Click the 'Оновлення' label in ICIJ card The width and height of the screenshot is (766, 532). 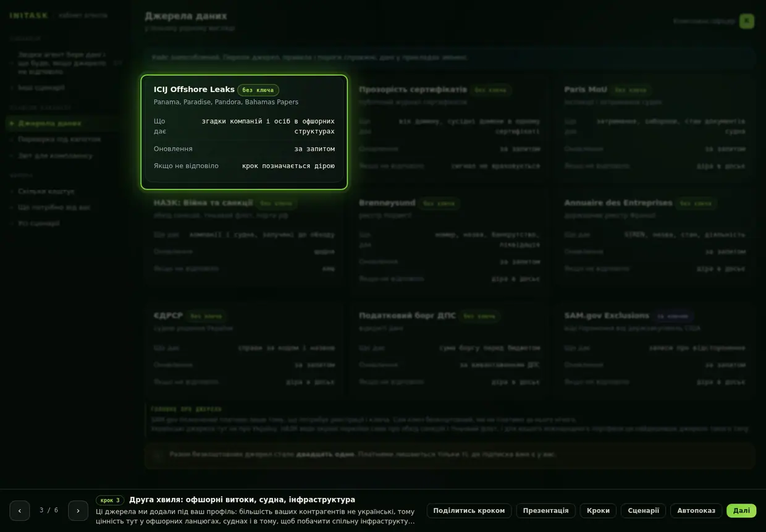click(173, 149)
